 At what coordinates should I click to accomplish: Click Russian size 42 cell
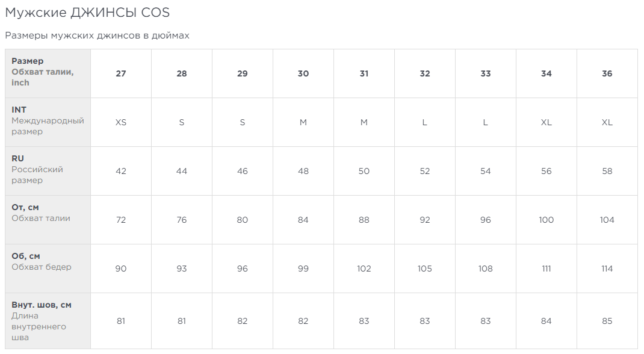121,171
